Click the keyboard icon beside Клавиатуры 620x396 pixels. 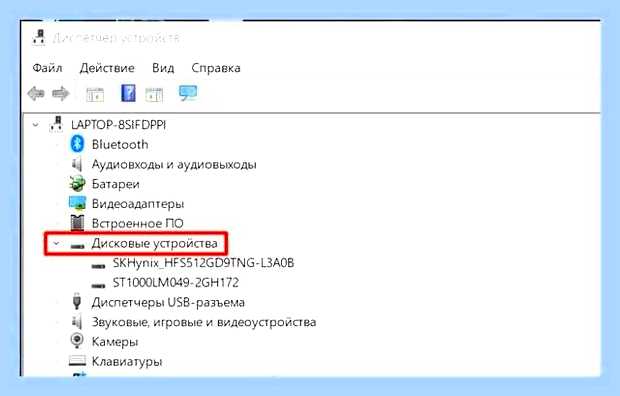pos(77,360)
